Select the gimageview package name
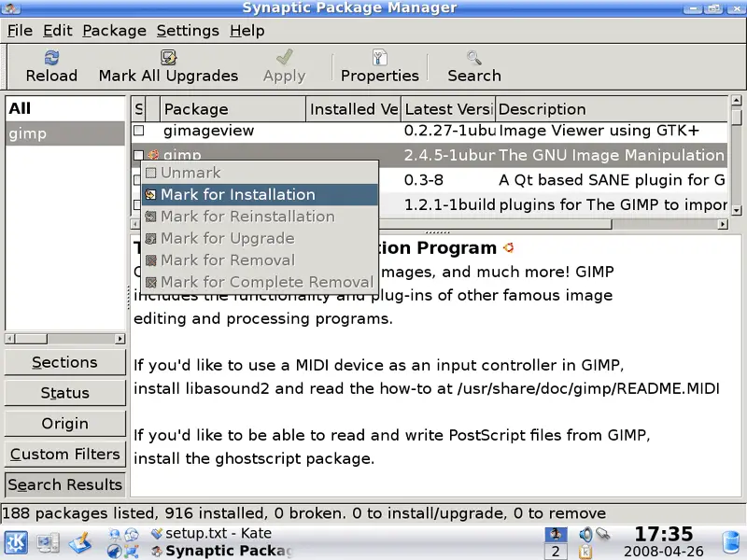Screen dimensions: 747x560 pyautogui.click(x=208, y=131)
